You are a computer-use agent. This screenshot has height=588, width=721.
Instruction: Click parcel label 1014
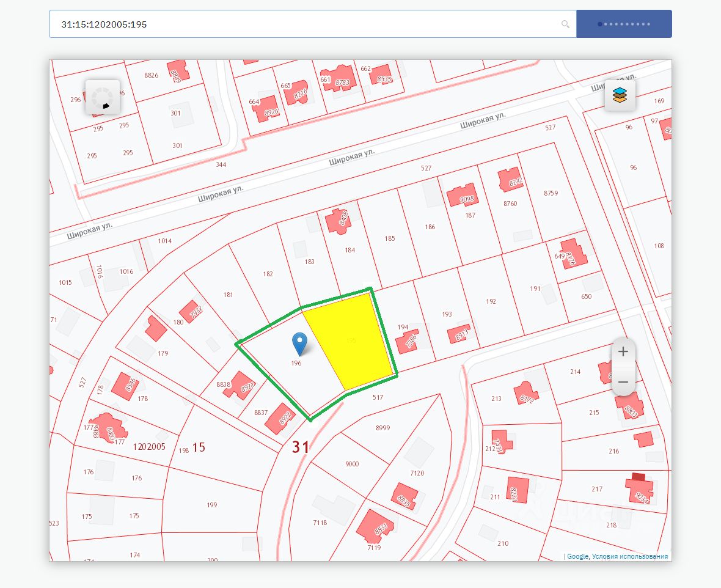[x=165, y=241]
